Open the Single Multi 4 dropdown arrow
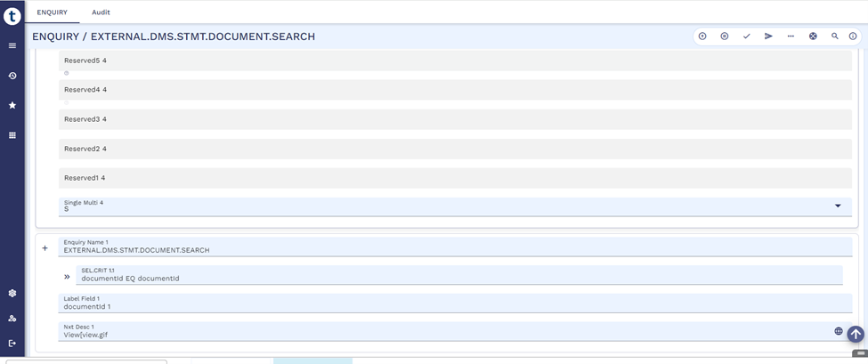 point(838,206)
